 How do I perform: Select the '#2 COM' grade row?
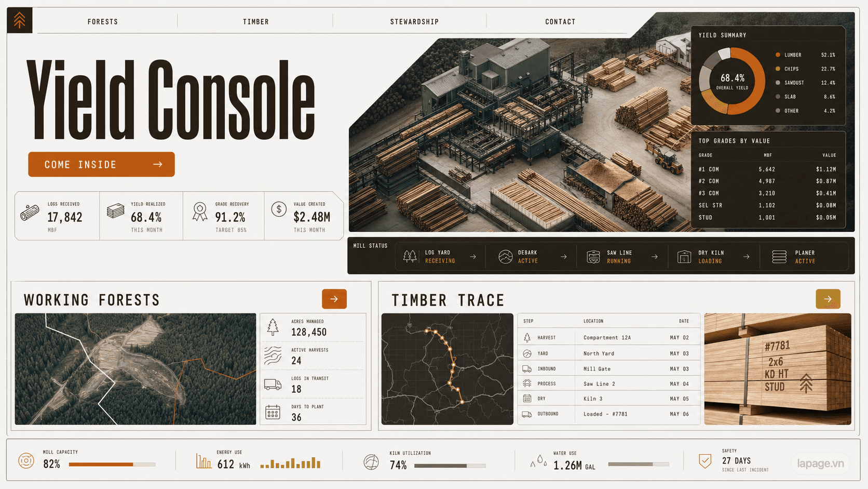click(x=767, y=181)
